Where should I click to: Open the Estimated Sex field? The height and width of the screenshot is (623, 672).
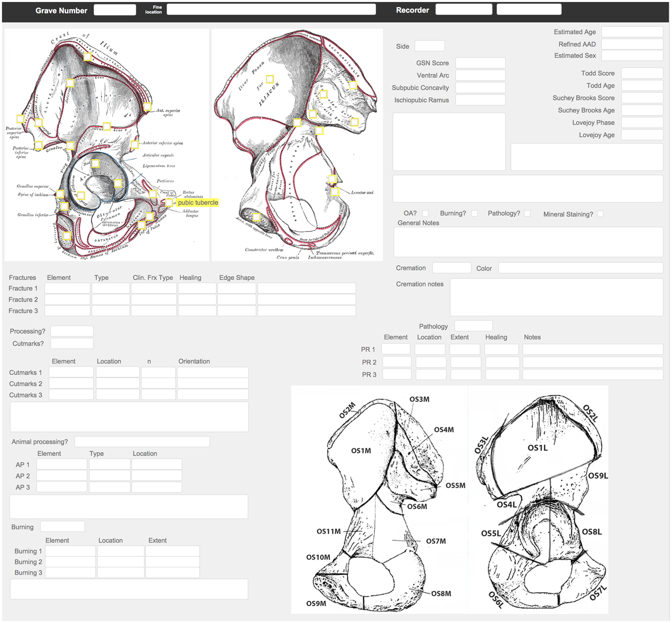click(x=632, y=55)
